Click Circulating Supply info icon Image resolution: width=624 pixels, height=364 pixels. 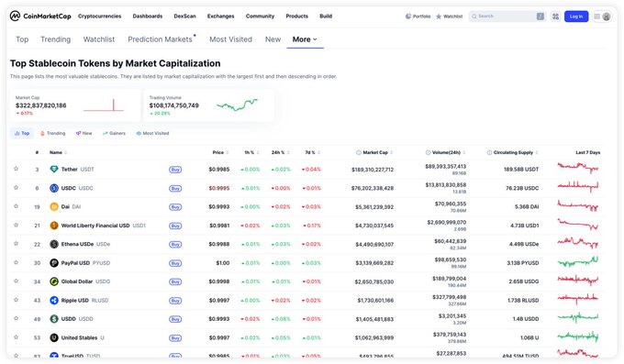click(x=489, y=153)
